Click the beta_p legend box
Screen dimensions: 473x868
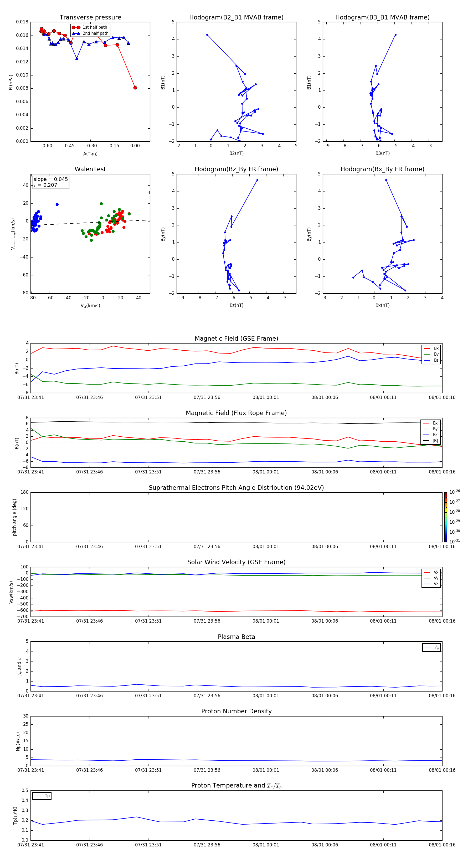(431, 647)
